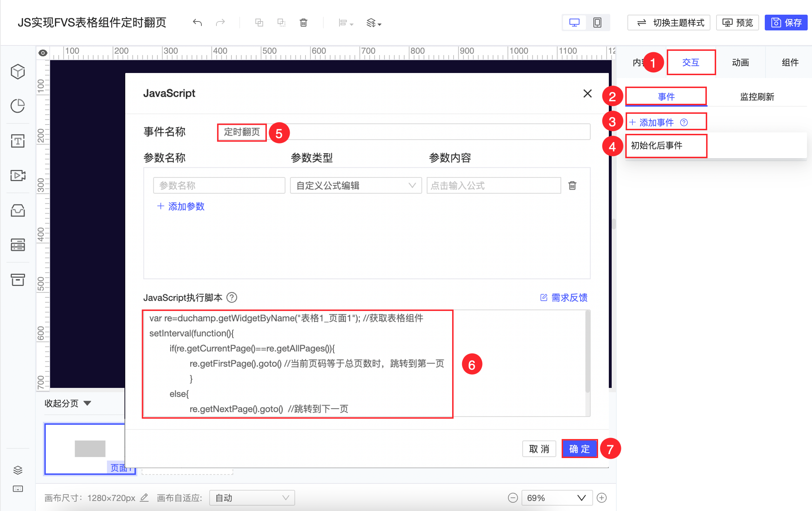
Task: Open 自定义公式编辑 parameter type dropdown
Action: (x=356, y=185)
